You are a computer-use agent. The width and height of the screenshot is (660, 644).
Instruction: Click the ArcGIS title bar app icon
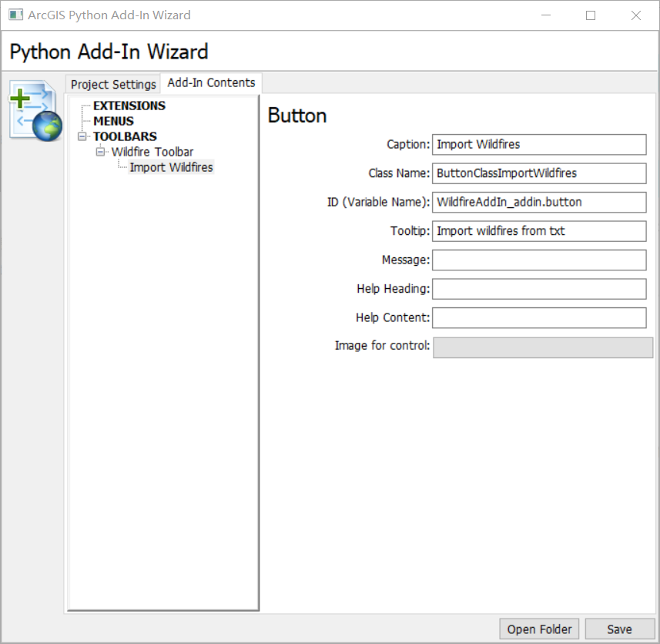(15, 15)
